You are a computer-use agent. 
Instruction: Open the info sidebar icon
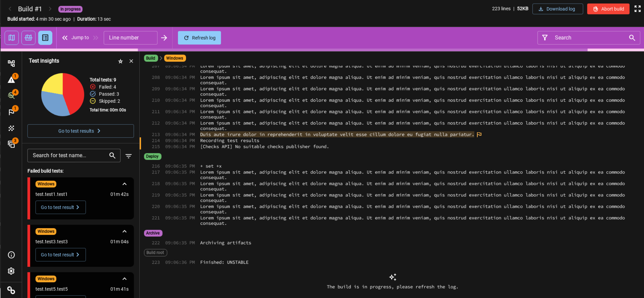tap(11, 255)
